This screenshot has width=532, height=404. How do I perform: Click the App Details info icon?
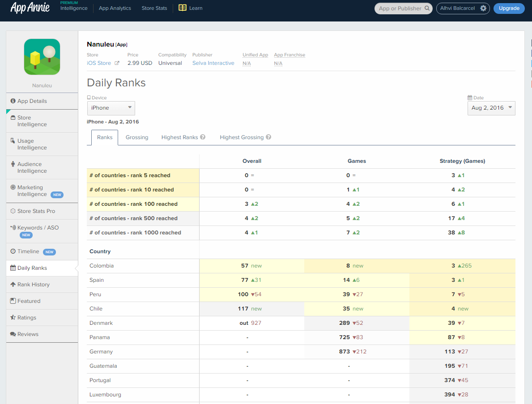pos(13,101)
